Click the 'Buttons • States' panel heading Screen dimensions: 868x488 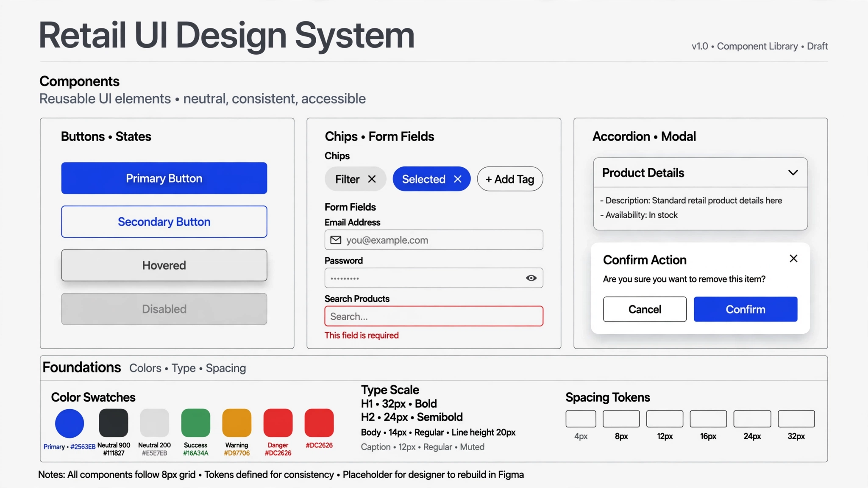click(106, 136)
